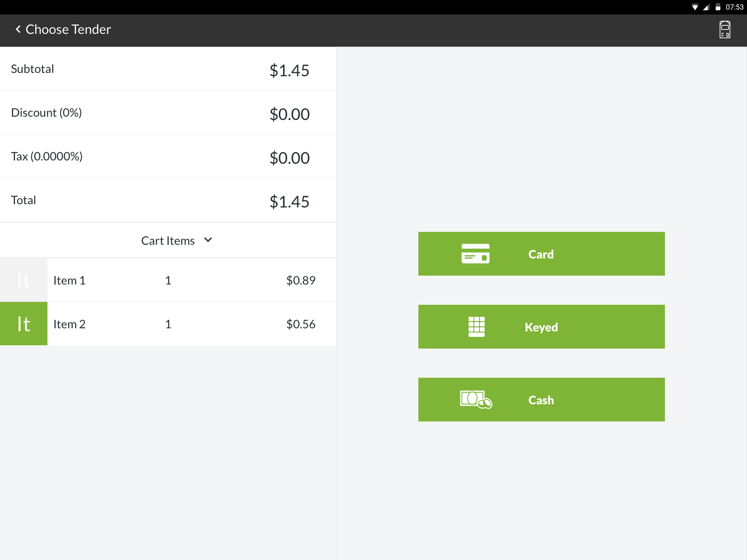747x560 pixels.
Task: Check the Wi-Fi status icon
Action: point(695,7)
